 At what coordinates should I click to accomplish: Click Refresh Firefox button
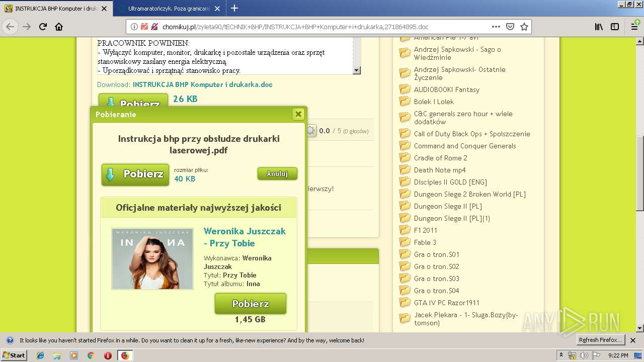click(x=601, y=340)
